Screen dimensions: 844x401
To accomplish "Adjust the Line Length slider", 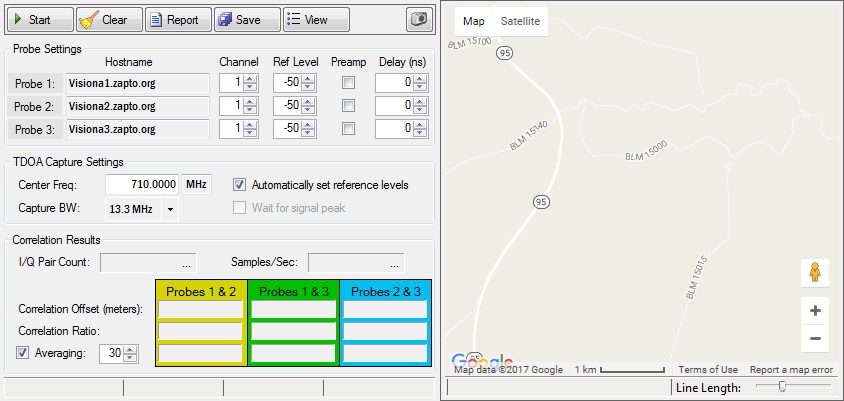I will point(782,387).
